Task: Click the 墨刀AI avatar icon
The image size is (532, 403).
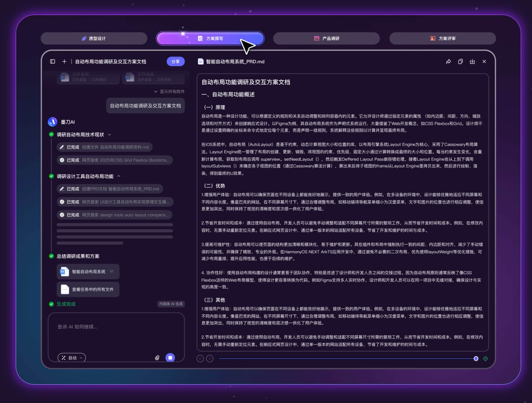Action: [52, 122]
